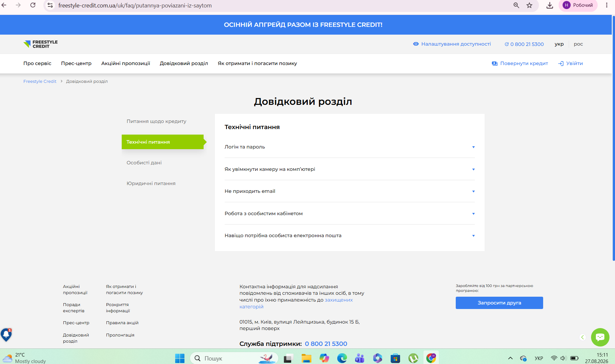
Task: Click УКР keyboard language indicator
Action: point(539,358)
